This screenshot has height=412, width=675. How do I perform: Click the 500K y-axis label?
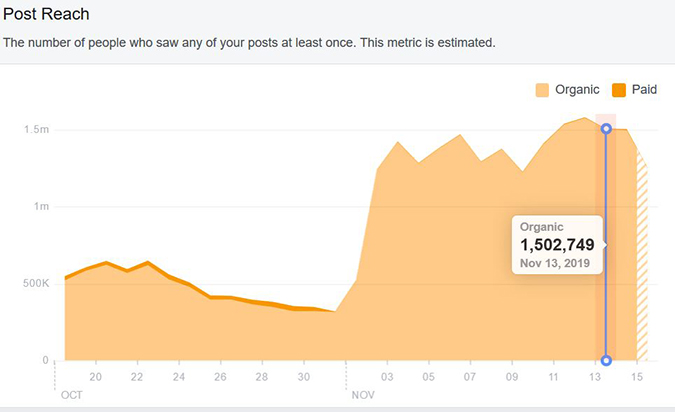[35, 284]
